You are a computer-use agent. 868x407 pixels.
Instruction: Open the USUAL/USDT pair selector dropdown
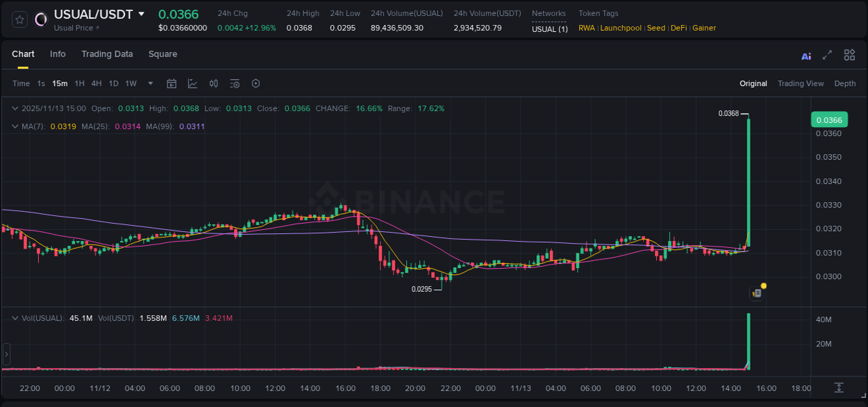tap(142, 14)
